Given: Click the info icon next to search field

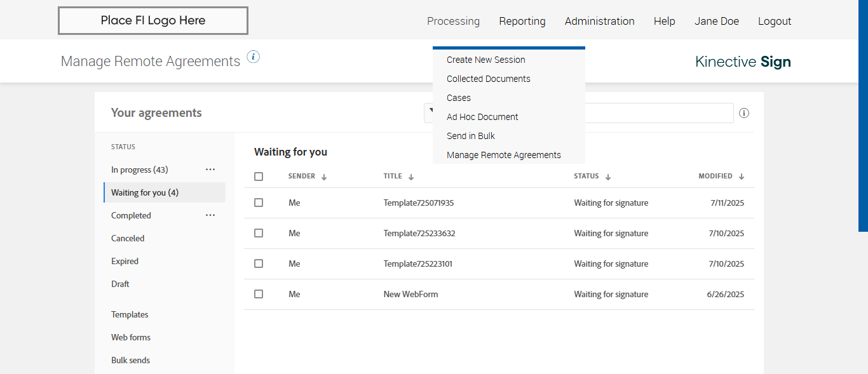Looking at the screenshot, I should [744, 113].
